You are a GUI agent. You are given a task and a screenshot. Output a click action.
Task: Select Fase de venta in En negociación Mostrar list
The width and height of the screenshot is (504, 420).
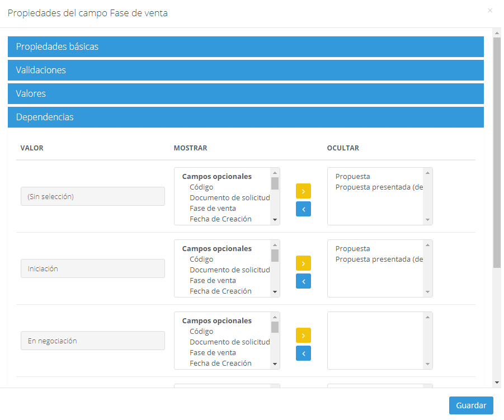pos(213,352)
